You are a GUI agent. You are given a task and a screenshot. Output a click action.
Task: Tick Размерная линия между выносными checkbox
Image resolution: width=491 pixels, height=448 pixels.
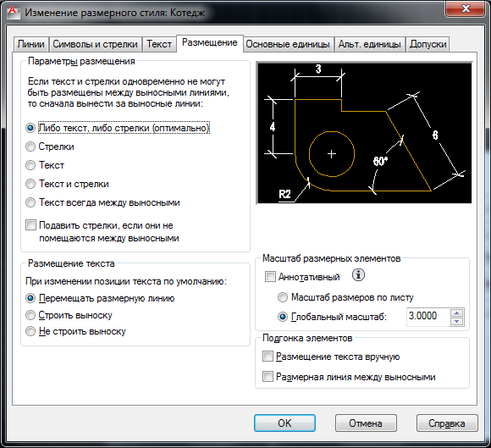coord(268,377)
